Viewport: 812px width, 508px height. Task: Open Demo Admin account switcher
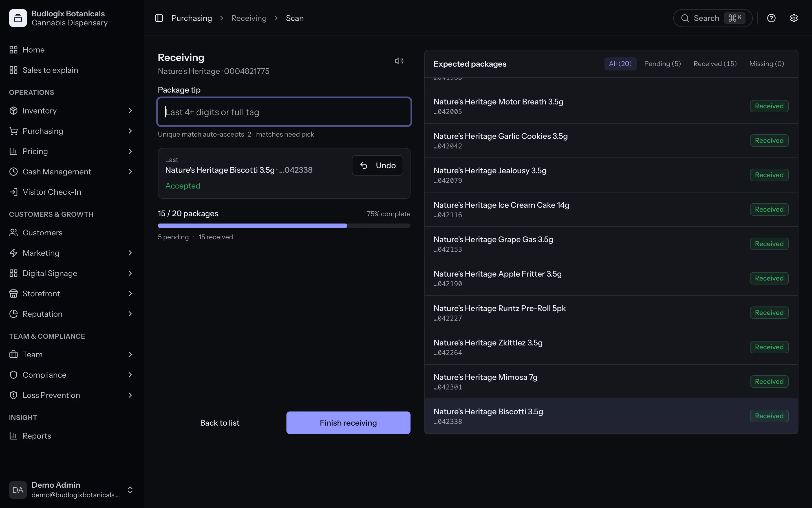click(72, 490)
